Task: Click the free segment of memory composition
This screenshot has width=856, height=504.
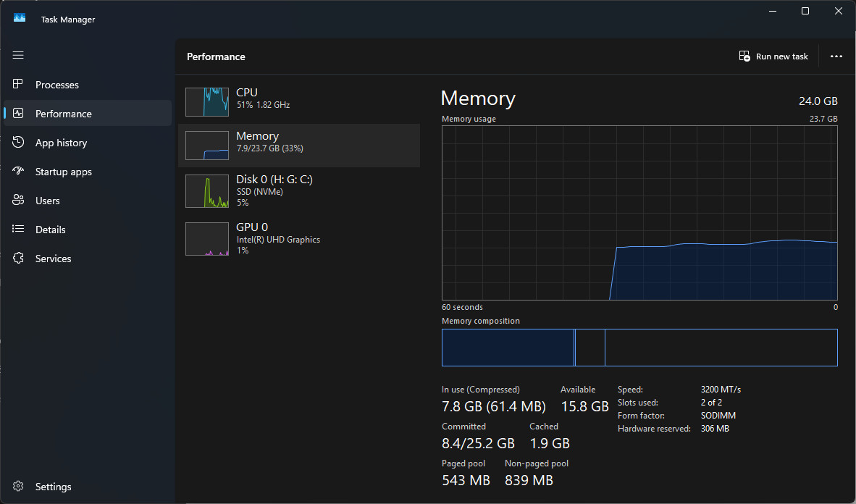Action: 721,348
